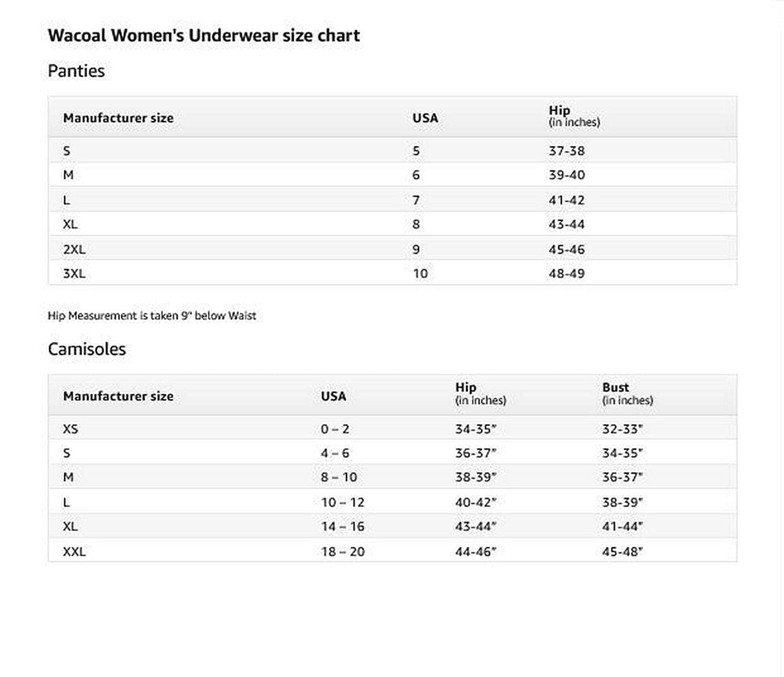Click the USA column header in Panties table
Viewport: 784px width, 677px height.
(x=425, y=118)
